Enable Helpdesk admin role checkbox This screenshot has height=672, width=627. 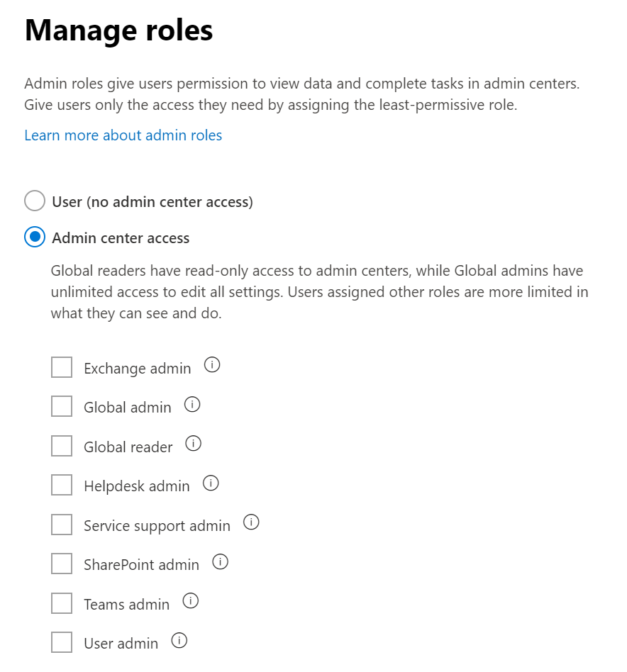coord(62,486)
